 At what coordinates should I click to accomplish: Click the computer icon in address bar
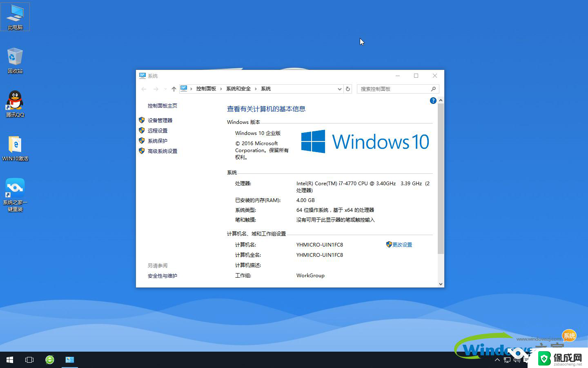[x=184, y=88]
